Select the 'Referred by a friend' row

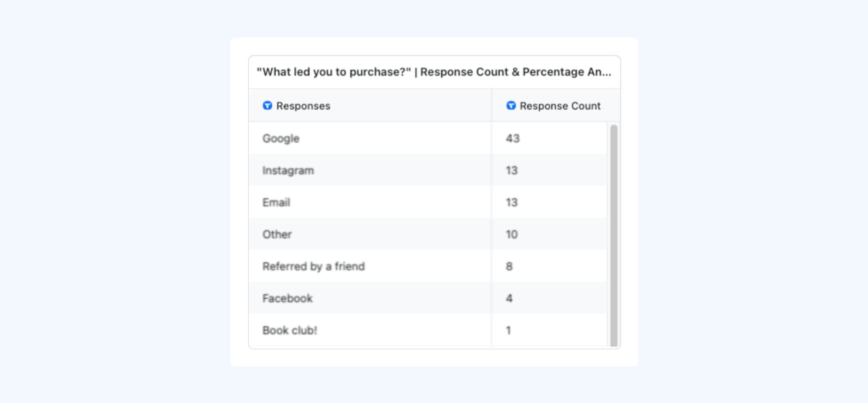(428, 266)
